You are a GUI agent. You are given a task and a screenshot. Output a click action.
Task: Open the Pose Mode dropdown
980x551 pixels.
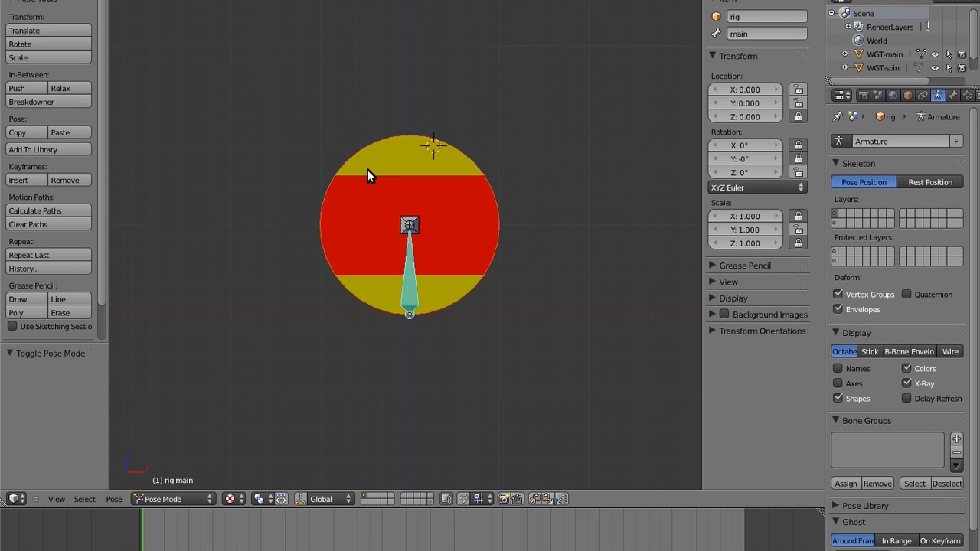point(173,499)
